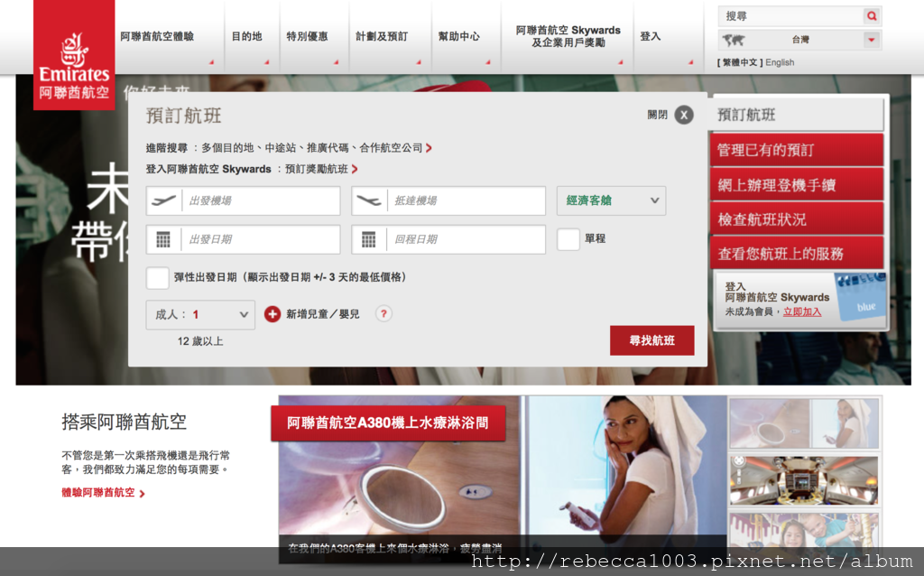Viewport: 924px width, 576px height.
Task: Open the departure date calendar icon
Action: [163, 239]
